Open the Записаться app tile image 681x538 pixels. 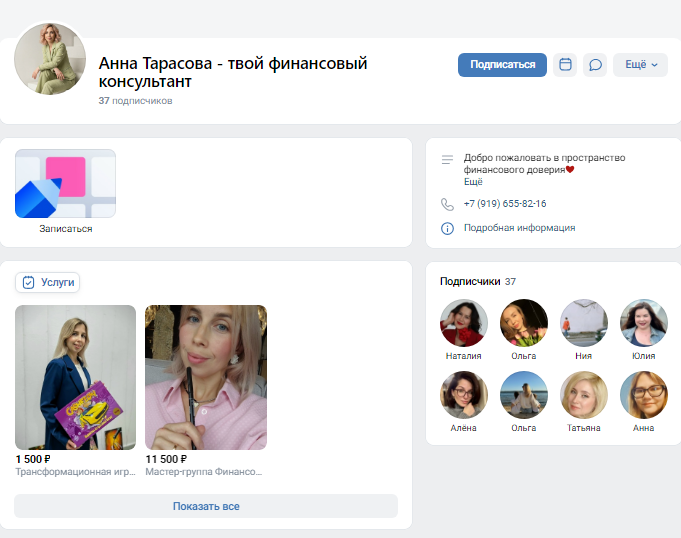65,183
